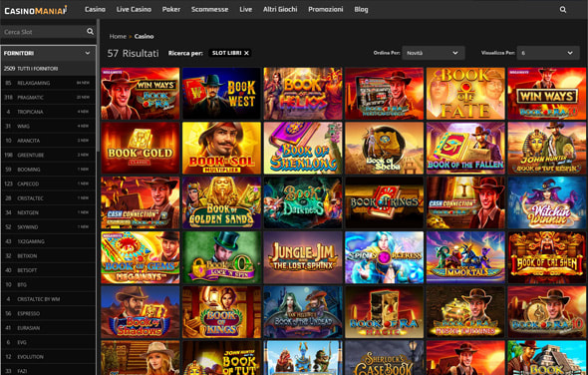Viewport: 588px width, 375px height.
Task: Open the Casino menu
Action: click(x=95, y=9)
